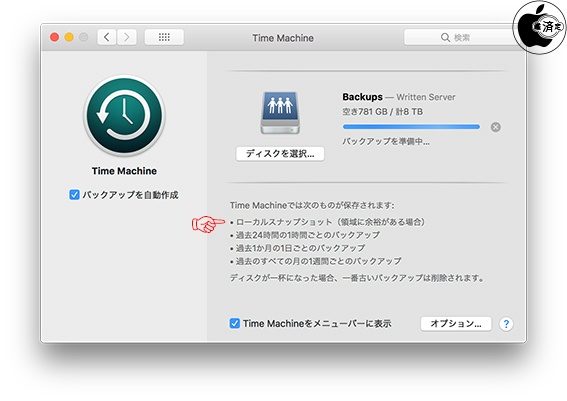Go back with the left chevron button
Image resolution: width=567 pixels, height=401 pixels.
pos(107,37)
